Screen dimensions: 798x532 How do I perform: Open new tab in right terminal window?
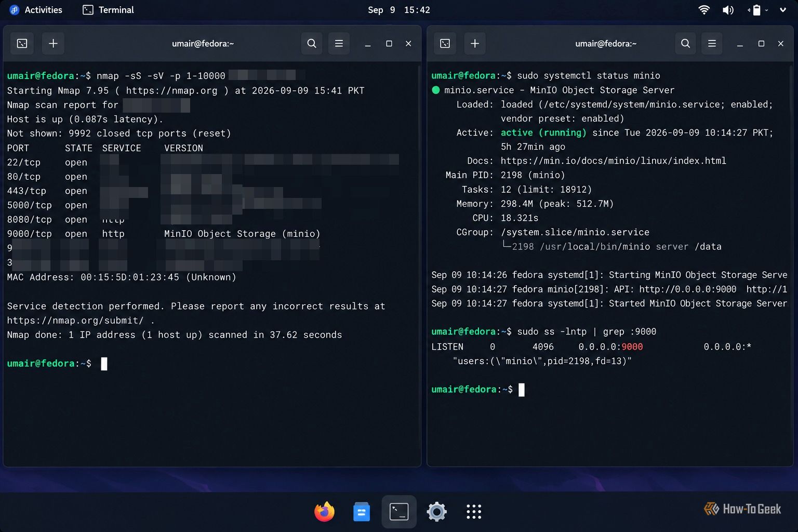[475, 44]
